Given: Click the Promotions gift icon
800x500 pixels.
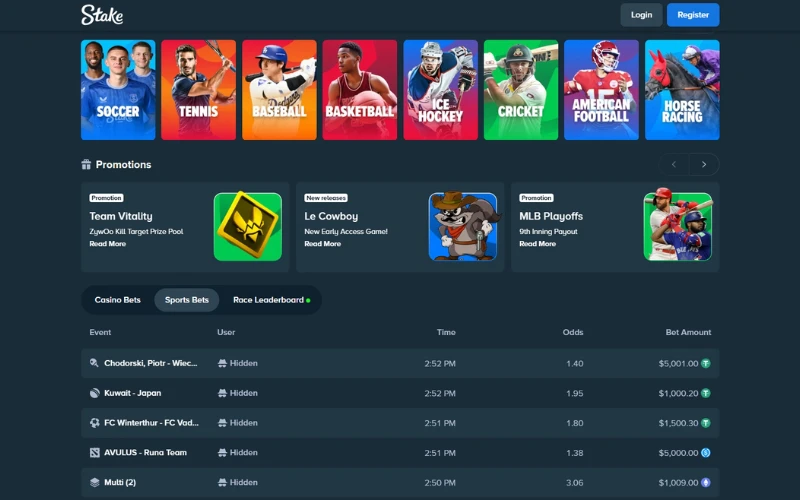Looking at the screenshot, I should click(86, 164).
